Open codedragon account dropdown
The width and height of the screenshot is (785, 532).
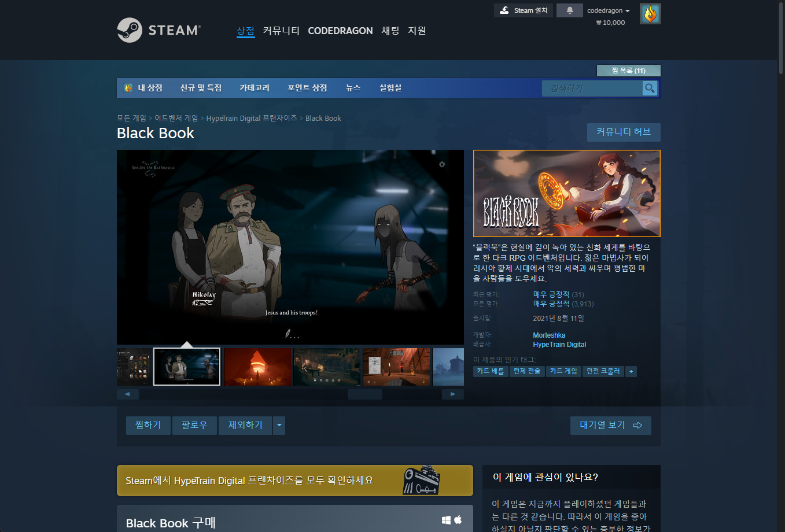point(609,10)
